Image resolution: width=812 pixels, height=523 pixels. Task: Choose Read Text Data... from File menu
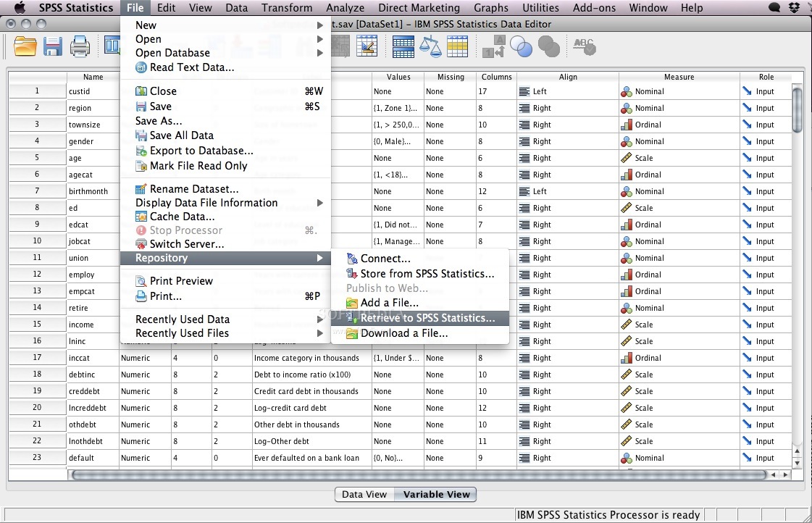(x=225, y=67)
